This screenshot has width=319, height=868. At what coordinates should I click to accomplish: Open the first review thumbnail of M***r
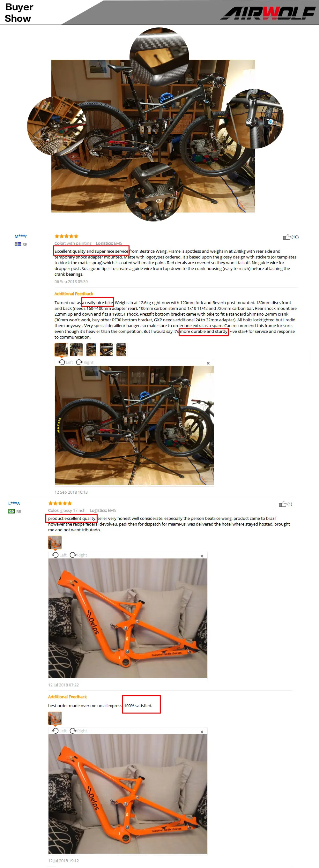tap(61, 350)
